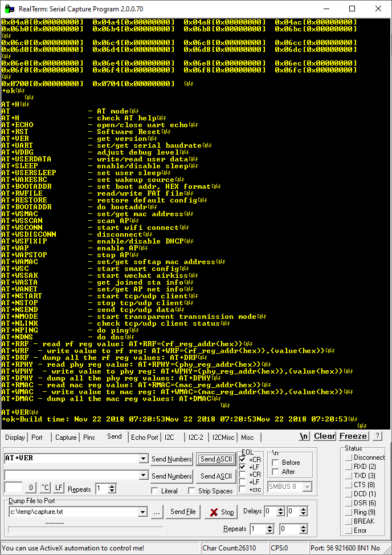Click the AT+VER command input field
This screenshot has width=392, height=555.
72,459
